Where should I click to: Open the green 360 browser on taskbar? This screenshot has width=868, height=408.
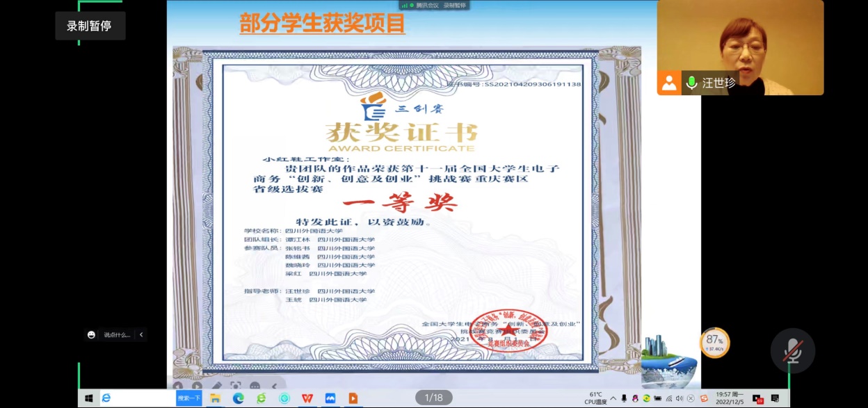[x=262, y=398]
